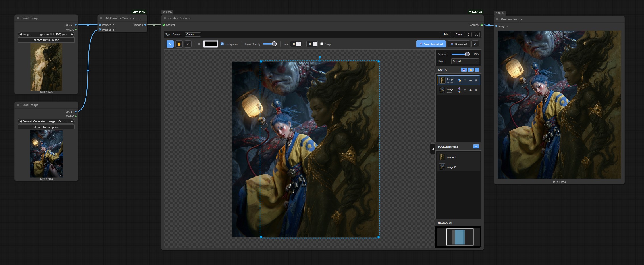The image size is (644, 265).
Task: Click the hyper-realist image thumbnail preview
Action: 46,67
